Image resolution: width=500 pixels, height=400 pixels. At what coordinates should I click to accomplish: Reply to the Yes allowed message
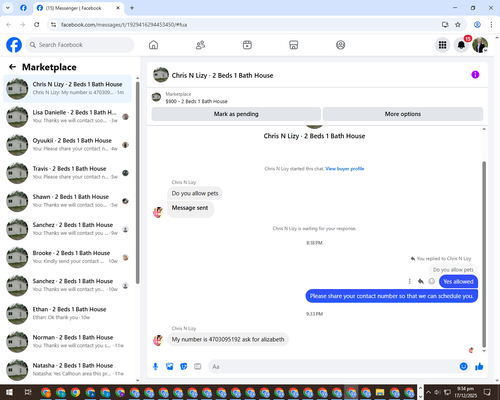pos(421,282)
